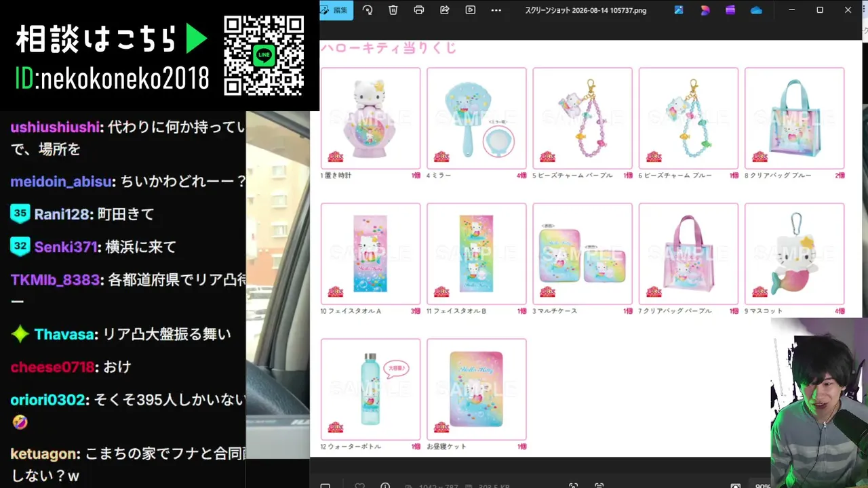Click the laughing emoji in oriori0302's message

pyautogui.click(x=20, y=422)
